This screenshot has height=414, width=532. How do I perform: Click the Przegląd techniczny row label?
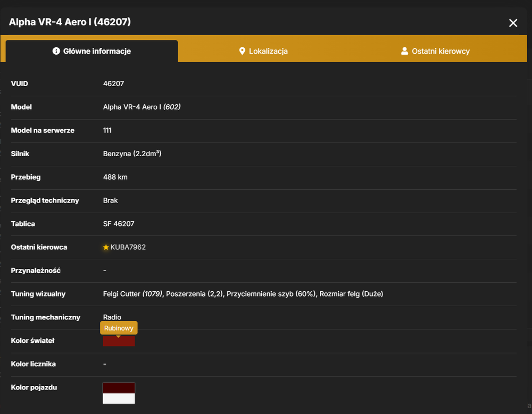point(45,201)
